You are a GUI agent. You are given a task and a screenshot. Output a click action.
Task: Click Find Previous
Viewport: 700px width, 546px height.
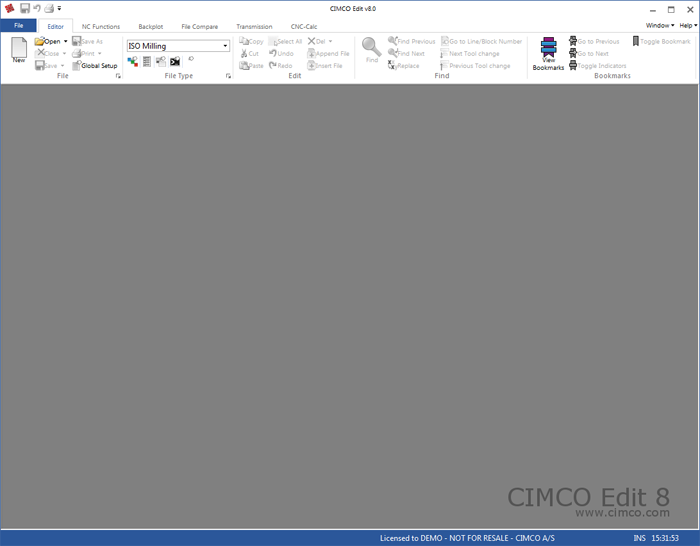[412, 41]
